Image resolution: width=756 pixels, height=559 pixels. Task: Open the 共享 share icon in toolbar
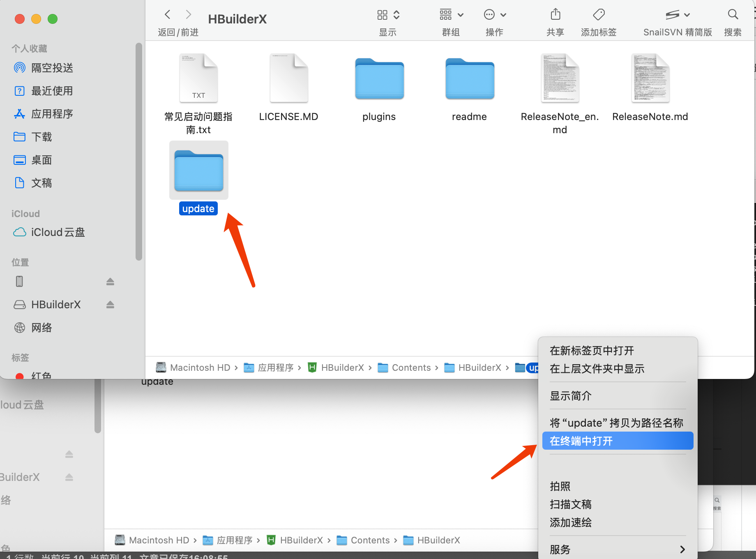pyautogui.click(x=555, y=14)
